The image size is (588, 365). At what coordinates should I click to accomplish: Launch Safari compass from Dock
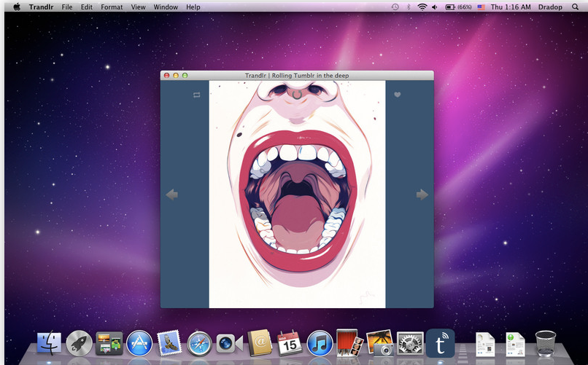point(199,343)
